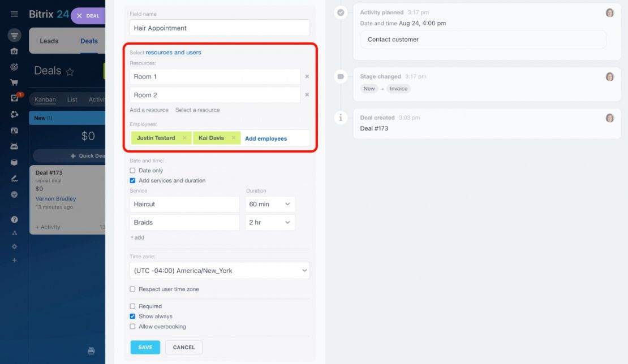Open the tasks icon with notification badge
The image size is (628, 364).
[x=14, y=98]
